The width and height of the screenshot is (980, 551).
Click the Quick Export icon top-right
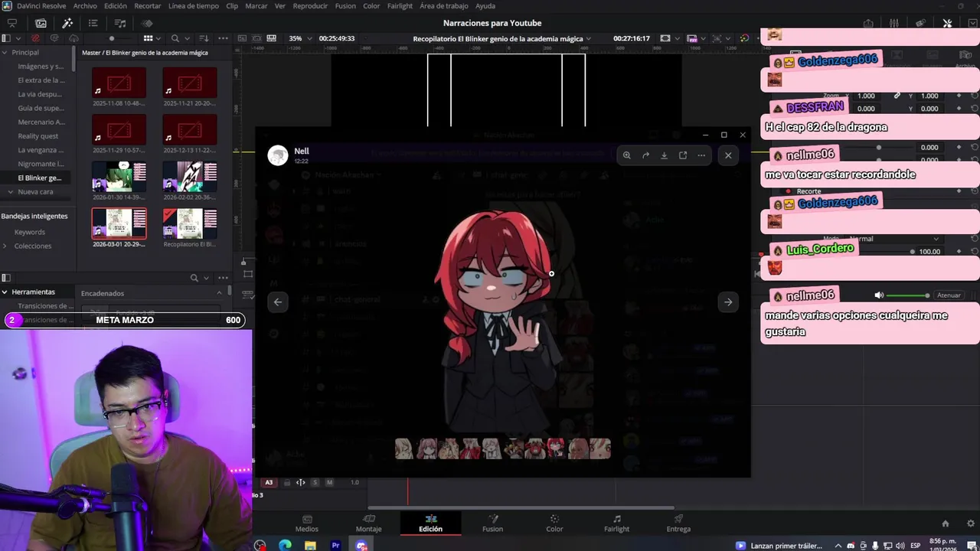pos(868,23)
